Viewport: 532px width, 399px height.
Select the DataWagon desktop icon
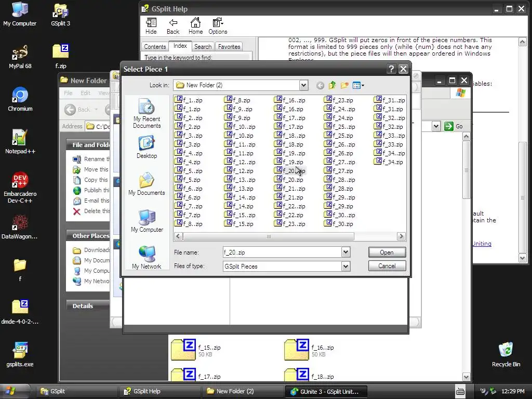(x=19, y=227)
